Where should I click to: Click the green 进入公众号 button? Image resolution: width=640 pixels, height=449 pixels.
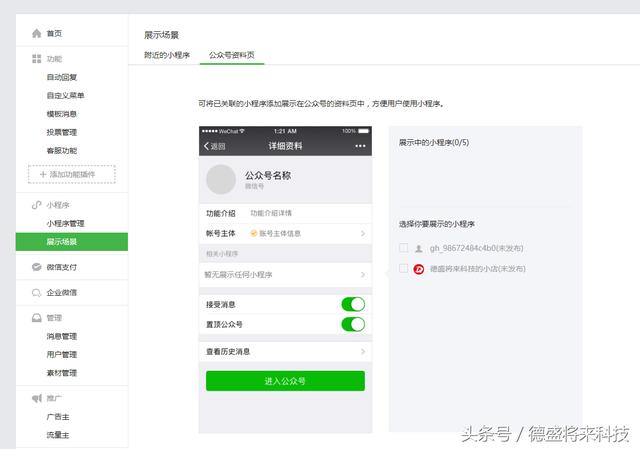tap(285, 381)
